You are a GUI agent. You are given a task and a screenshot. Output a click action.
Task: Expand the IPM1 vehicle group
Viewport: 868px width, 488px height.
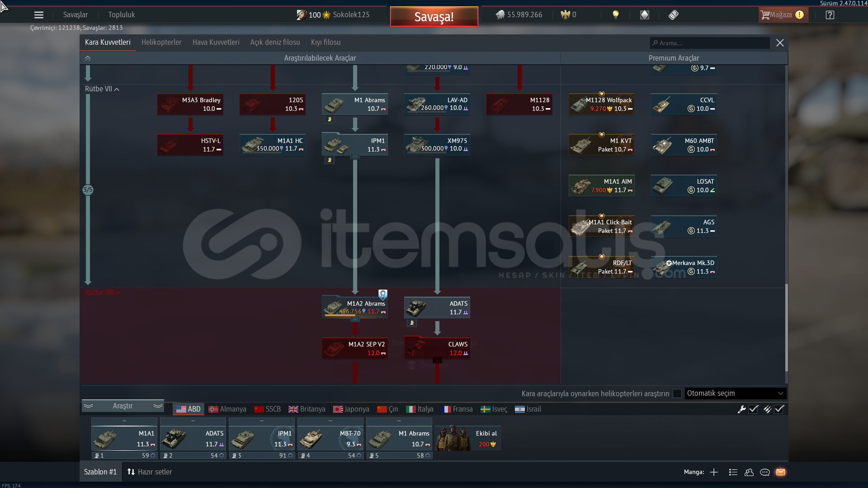point(355,157)
